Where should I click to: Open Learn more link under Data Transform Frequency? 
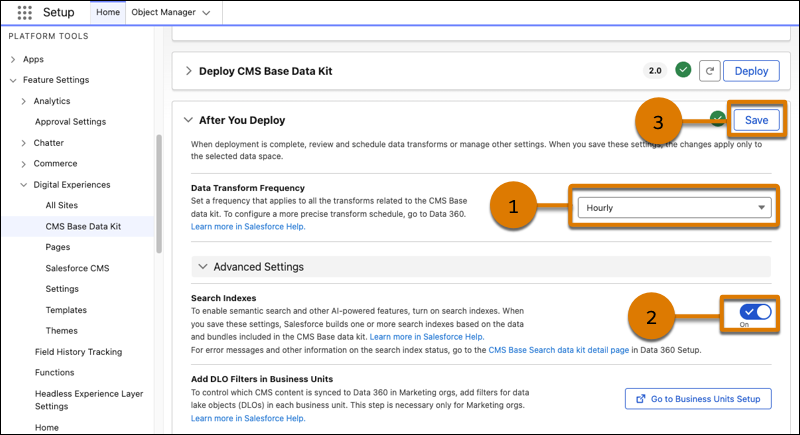[248, 226]
